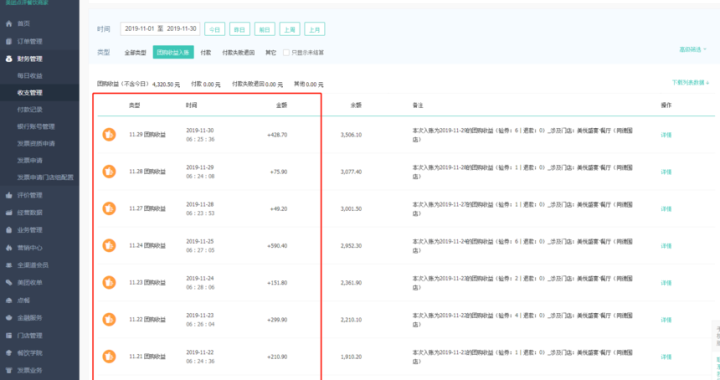Viewport: 720px width, 380px height.
Task: Click the 1,910.20 balance cell
Action: (x=351, y=357)
